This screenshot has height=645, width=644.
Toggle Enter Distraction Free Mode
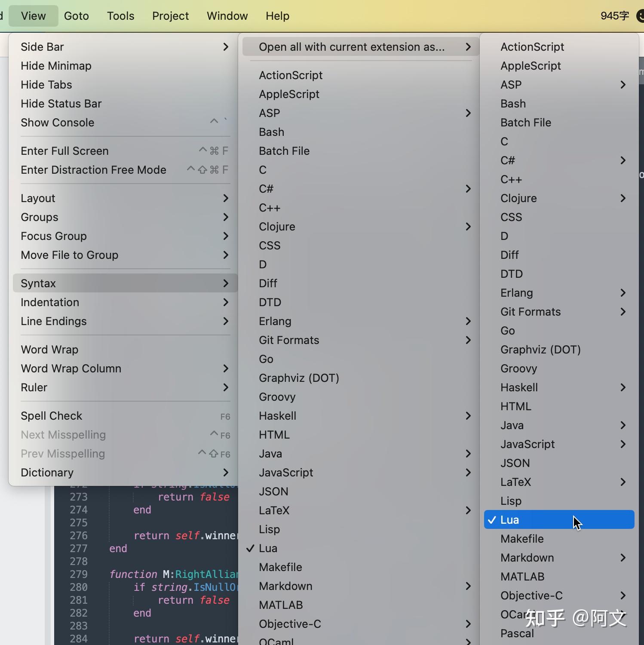pos(125,170)
